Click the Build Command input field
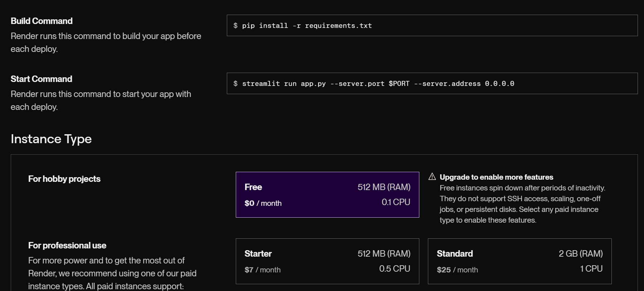The image size is (644, 291). [x=432, y=25]
